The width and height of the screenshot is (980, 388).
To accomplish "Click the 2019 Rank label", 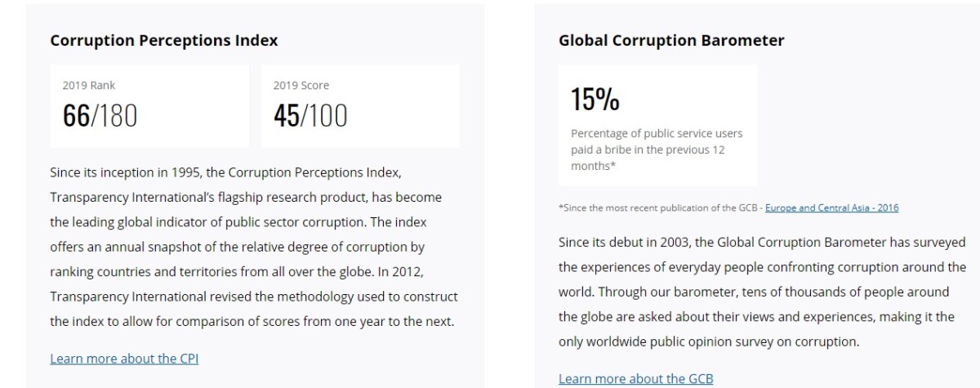I will (89, 85).
